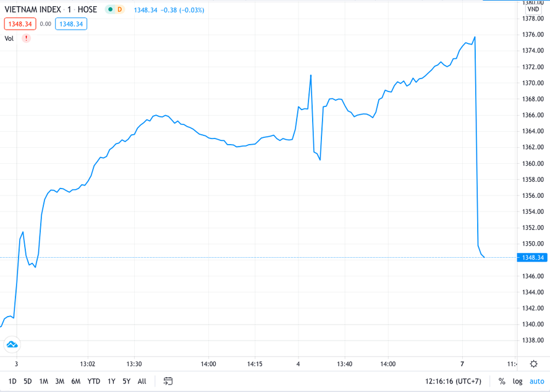This screenshot has width=550, height=392.
Task: Click the market status green dot indicator
Action: pos(110,10)
